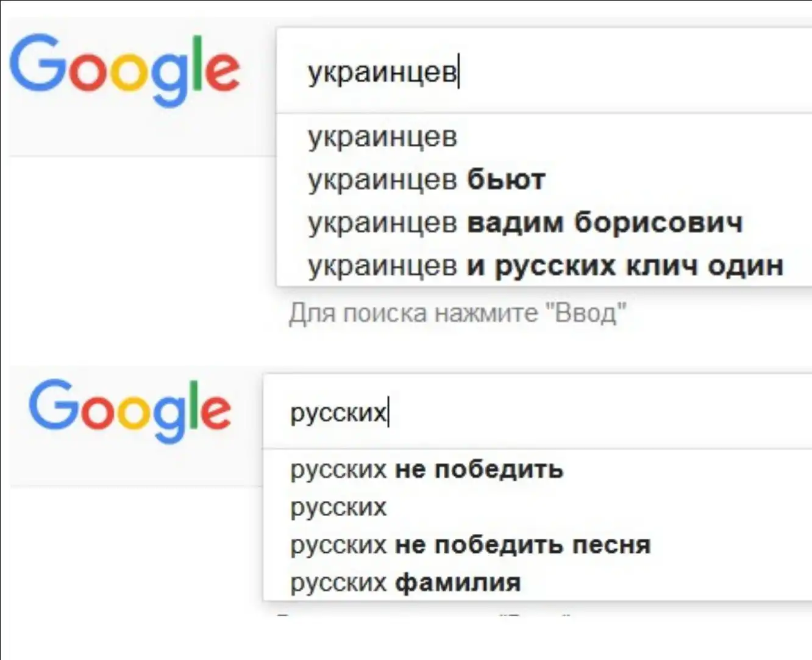
Task: Select suggestion украинцев и русских клич один
Action: 545,266
